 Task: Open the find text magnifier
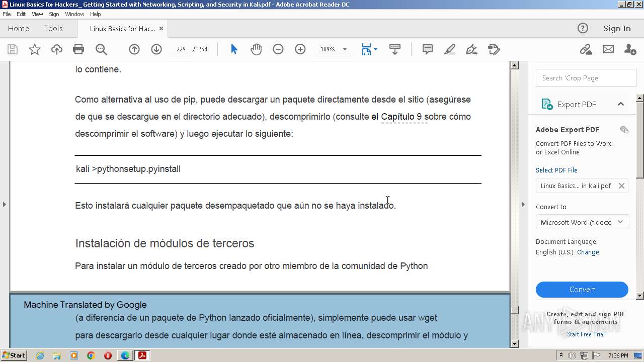(x=101, y=49)
